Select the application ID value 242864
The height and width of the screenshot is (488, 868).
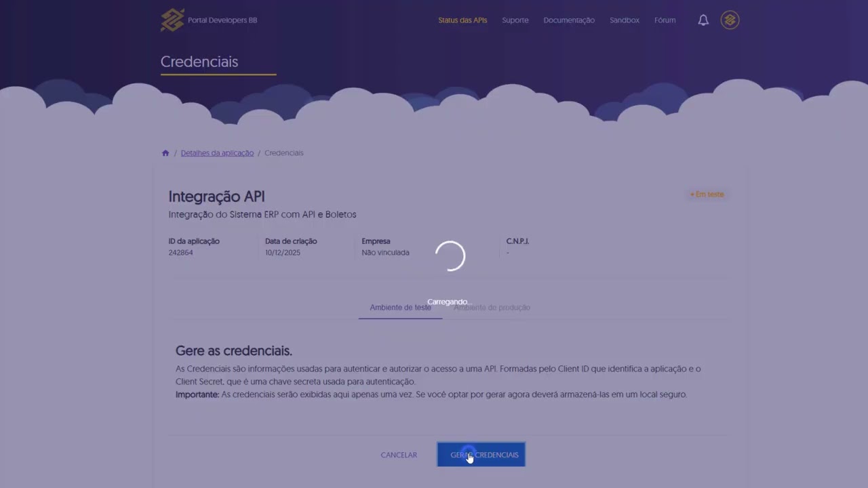coord(181,253)
